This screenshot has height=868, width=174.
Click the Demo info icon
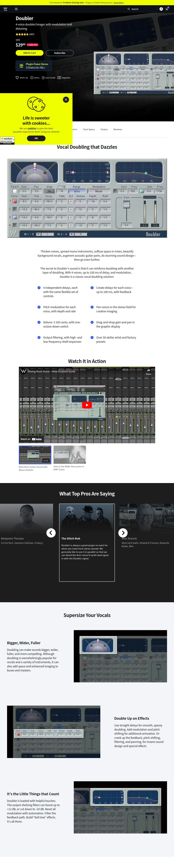(x=32, y=78)
